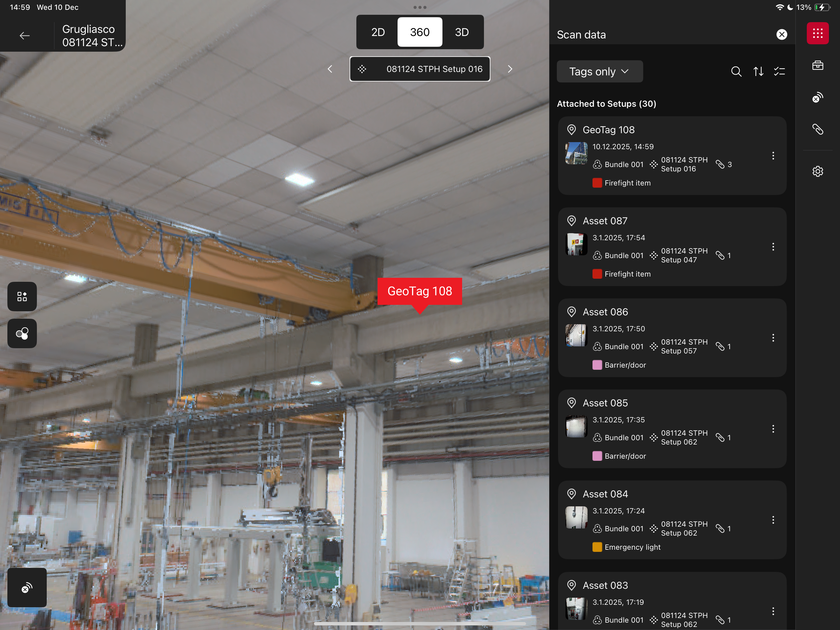Switch to 3D view
The width and height of the screenshot is (840, 630).
462,32
